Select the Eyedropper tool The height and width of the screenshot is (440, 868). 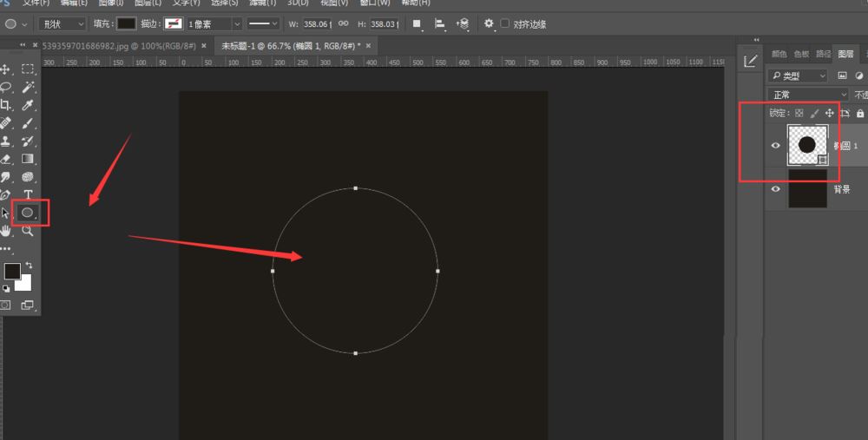click(x=28, y=105)
